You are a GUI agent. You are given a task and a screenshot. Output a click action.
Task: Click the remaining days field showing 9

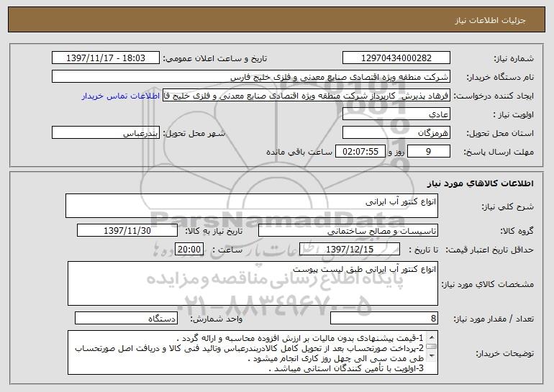point(429,152)
